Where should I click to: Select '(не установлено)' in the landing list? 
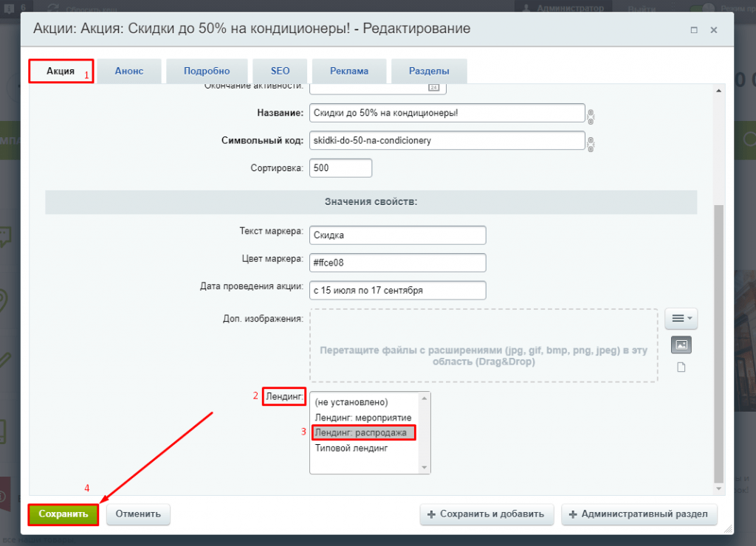(351, 402)
